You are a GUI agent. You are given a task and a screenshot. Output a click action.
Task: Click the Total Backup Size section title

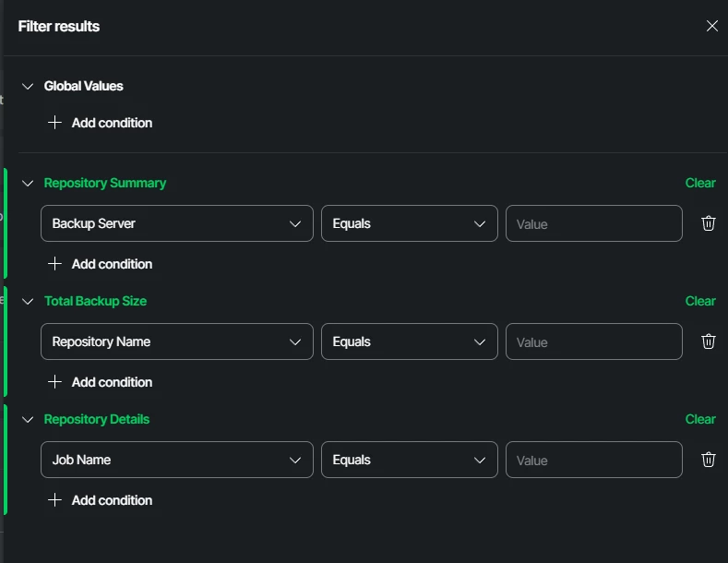point(95,301)
